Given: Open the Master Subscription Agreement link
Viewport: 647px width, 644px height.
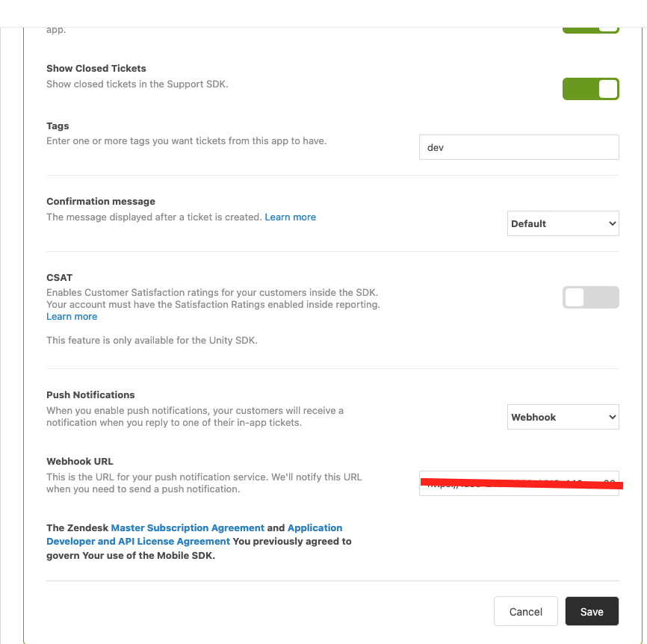Looking at the screenshot, I should [188, 528].
